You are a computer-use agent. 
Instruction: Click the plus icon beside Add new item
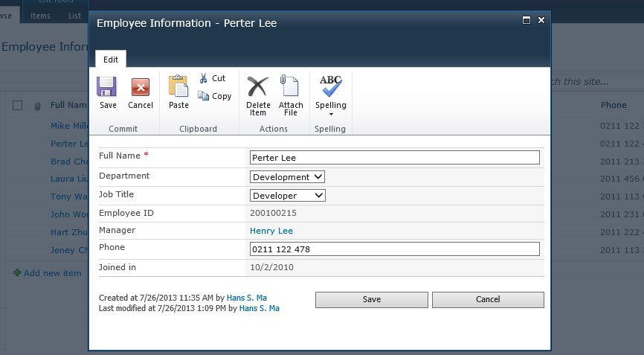(17, 272)
